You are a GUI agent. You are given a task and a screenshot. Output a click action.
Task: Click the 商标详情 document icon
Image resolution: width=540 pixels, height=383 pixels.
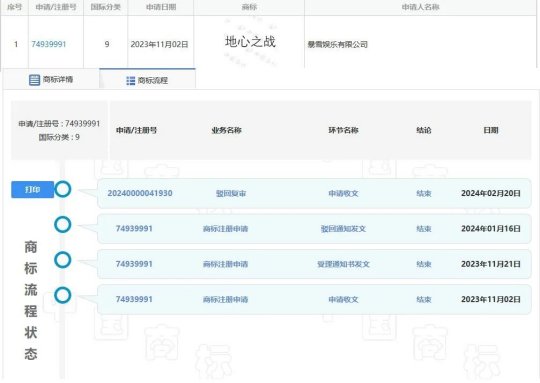(34, 80)
